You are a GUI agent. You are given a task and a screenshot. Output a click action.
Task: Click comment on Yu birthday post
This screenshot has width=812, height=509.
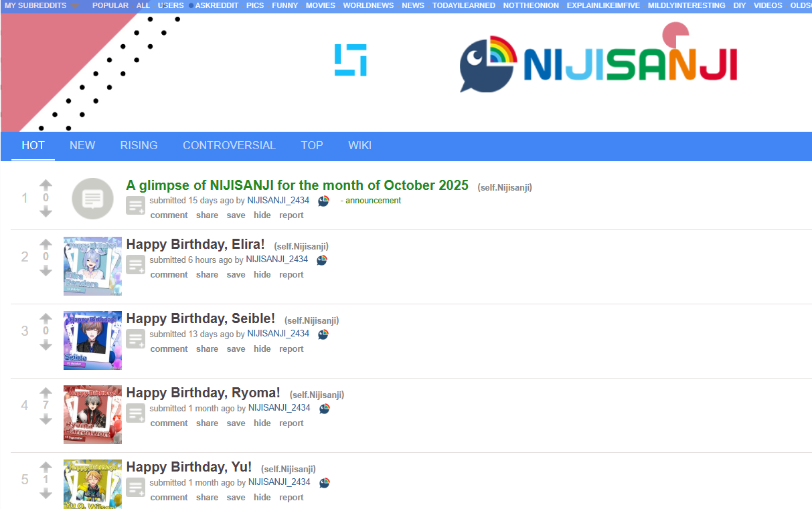tap(169, 498)
